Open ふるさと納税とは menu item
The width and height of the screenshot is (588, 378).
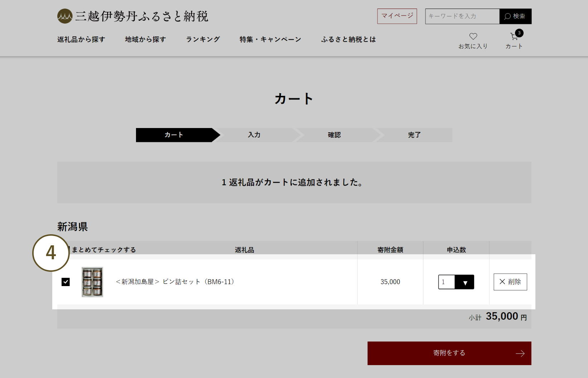pos(348,39)
